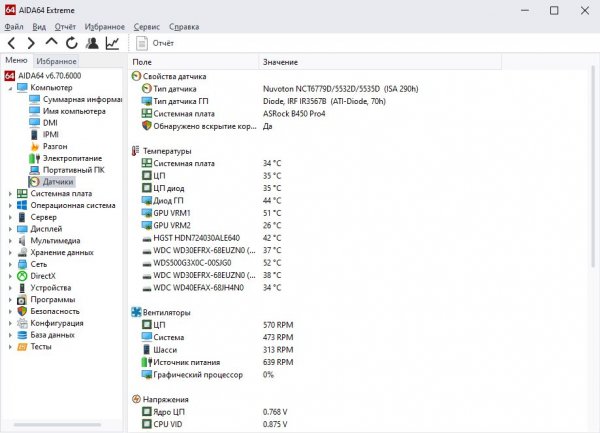Collapse the Компьютер tree node
Image resolution: width=600 pixels, height=433 pixels.
point(10,88)
